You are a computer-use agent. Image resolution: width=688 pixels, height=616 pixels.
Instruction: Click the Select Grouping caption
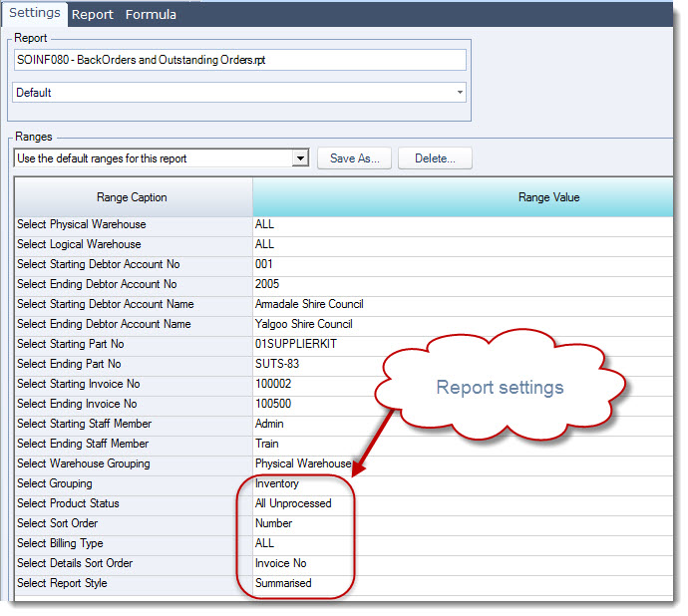[x=134, y=484]
